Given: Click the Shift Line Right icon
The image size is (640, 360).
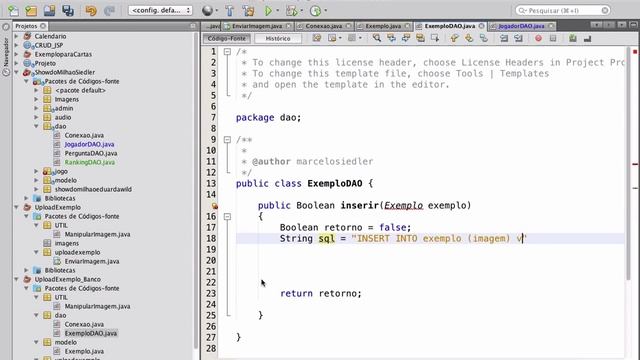Looking at the screenshot, I should 518,38.
